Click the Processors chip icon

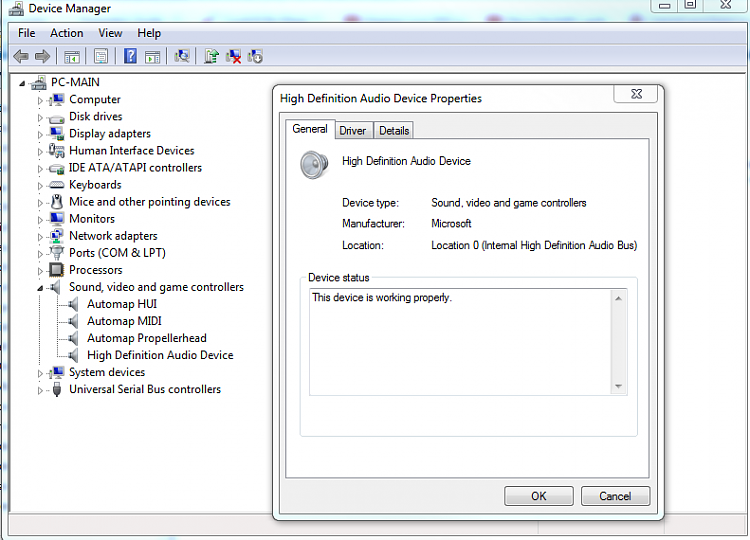[x=56, y=270]
